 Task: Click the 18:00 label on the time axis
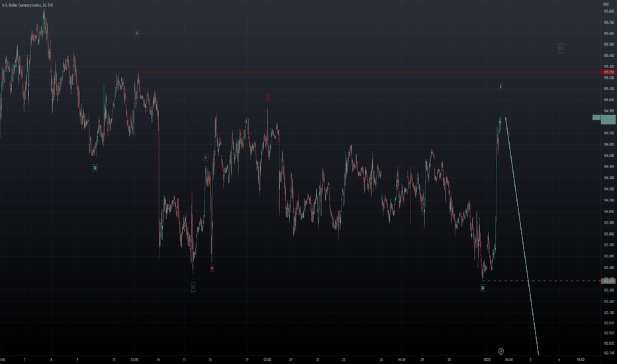(x=581, y=359)
